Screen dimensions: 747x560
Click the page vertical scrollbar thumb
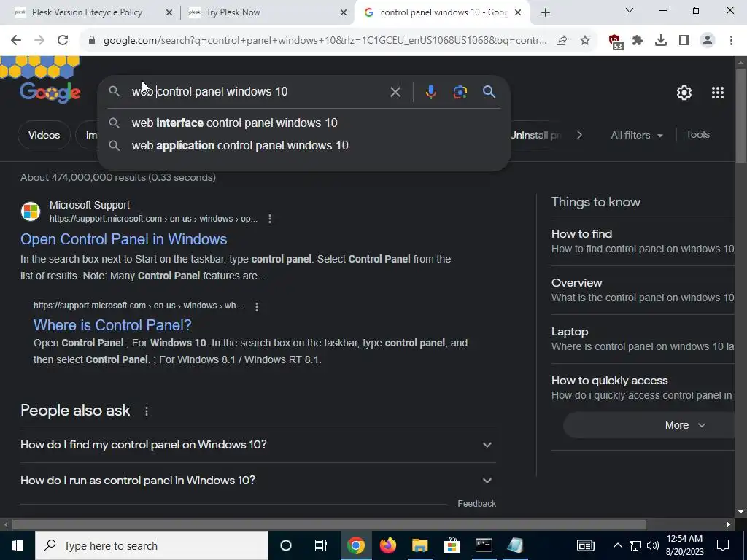tap(741, 114)
